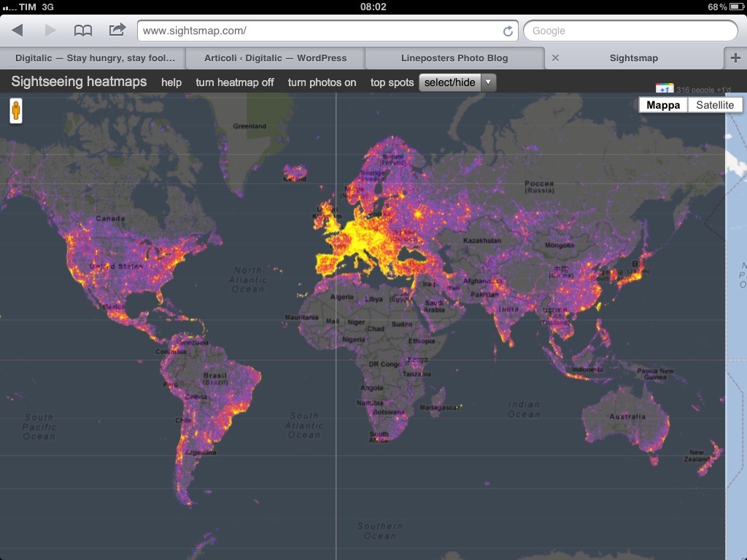
Task: Switch to the Digitalic — Stay hungry tab
Action: [x=93, y=58]
